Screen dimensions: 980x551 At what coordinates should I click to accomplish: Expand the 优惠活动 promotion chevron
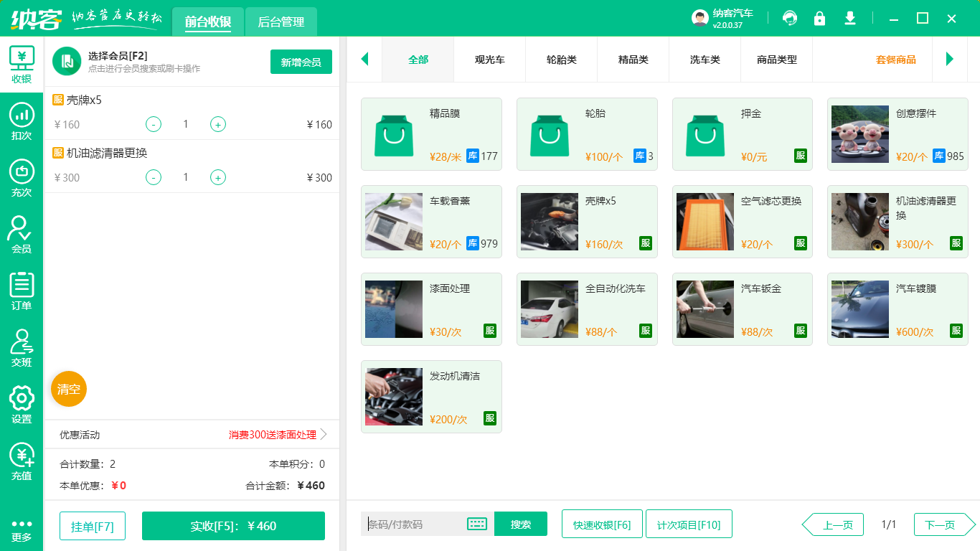click(x=324, y=435)
